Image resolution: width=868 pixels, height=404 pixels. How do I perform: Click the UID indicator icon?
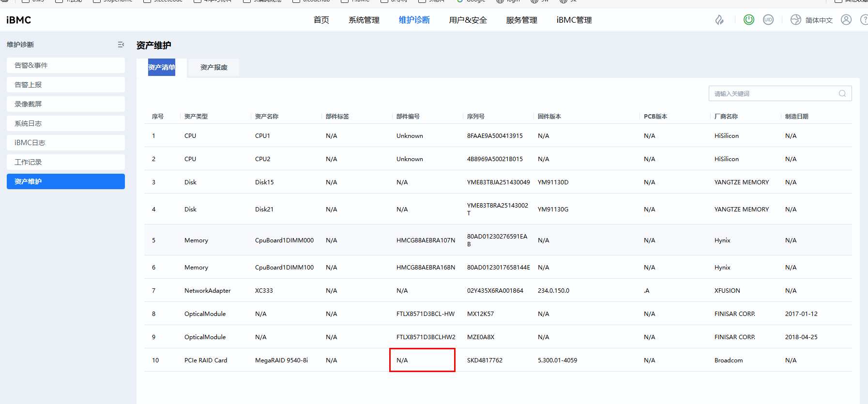click(768, 20)
